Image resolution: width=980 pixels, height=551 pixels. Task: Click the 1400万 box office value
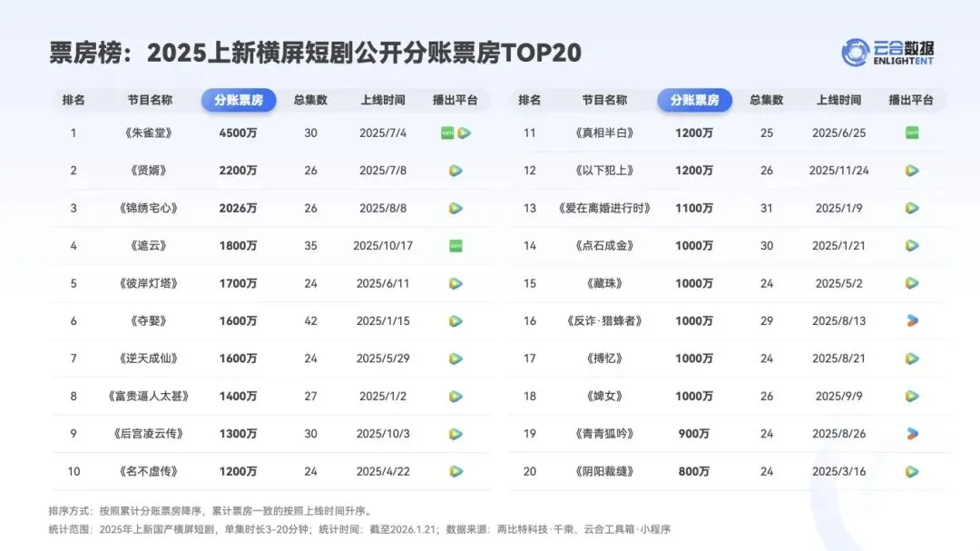click(x=238, y=396)
